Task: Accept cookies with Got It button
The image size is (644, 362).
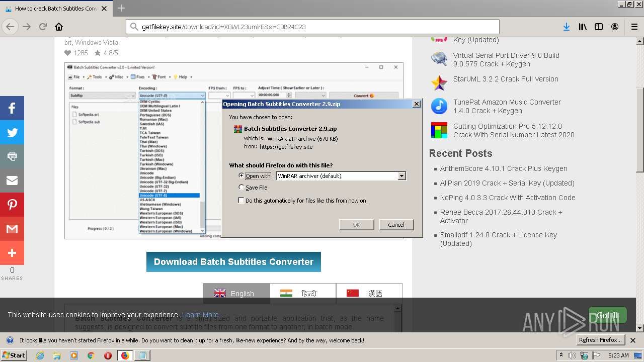Action: click(608, 315)
